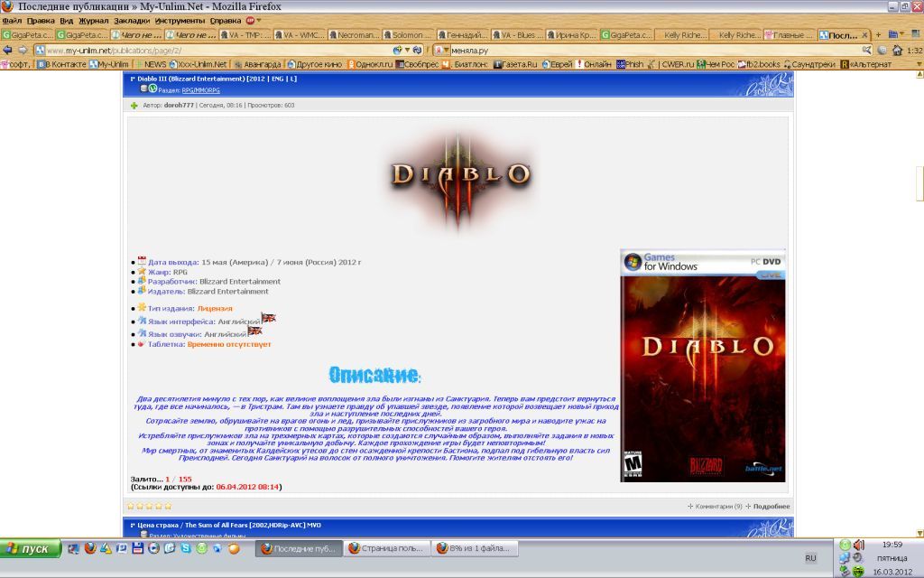Switch to the 'Ирина Кр...' tab
This screenshot has height=578, width=924.
click(x=571, y=35)
